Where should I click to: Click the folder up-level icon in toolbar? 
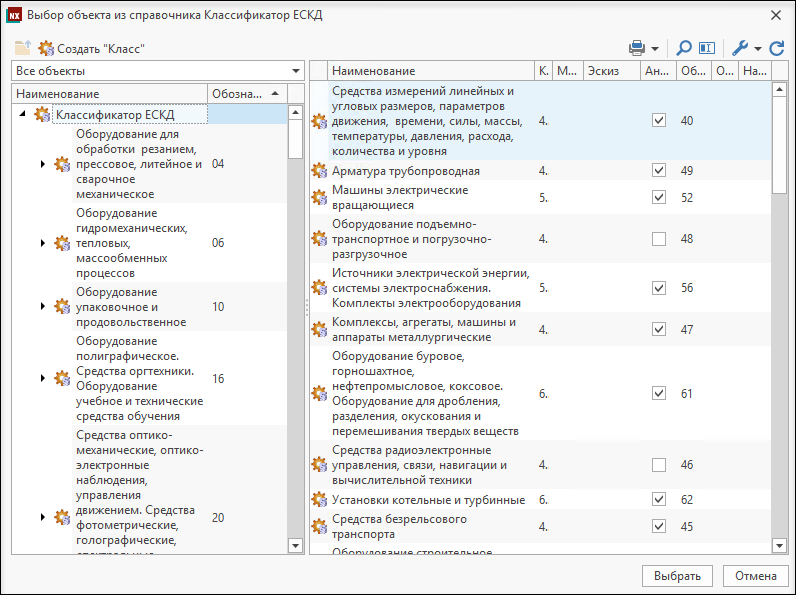point(23,48)
